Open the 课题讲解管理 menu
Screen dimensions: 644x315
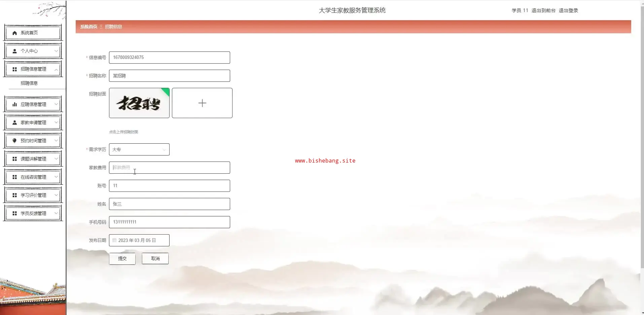coord(33,159)
